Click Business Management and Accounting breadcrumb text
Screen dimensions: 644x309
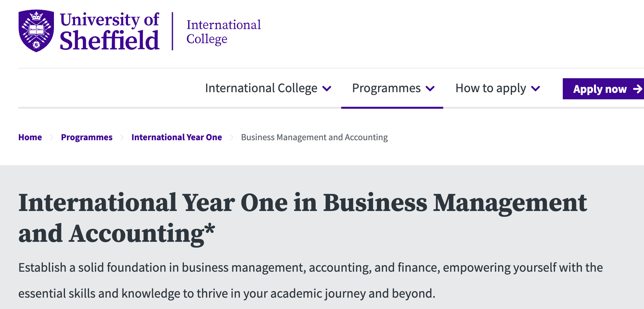[314, 137]
